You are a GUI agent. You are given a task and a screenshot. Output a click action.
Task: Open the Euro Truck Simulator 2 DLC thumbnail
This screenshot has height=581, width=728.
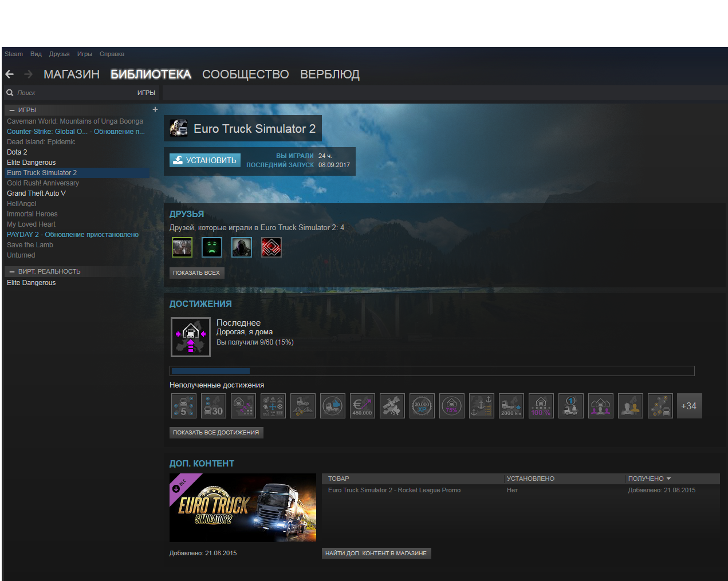coord(243,508)
